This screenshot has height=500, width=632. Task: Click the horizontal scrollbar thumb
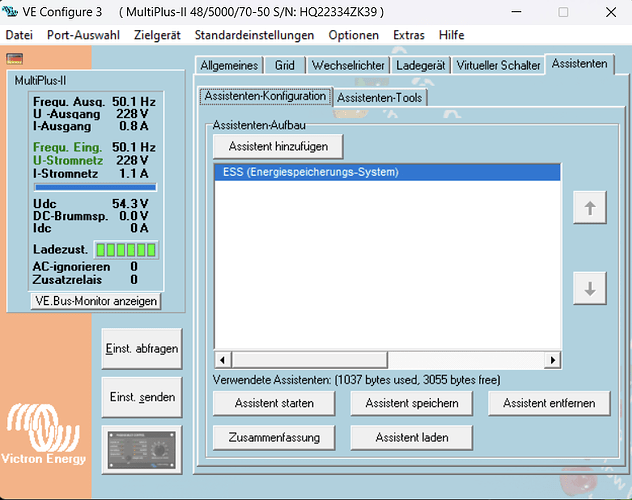[x=310, y=360]
